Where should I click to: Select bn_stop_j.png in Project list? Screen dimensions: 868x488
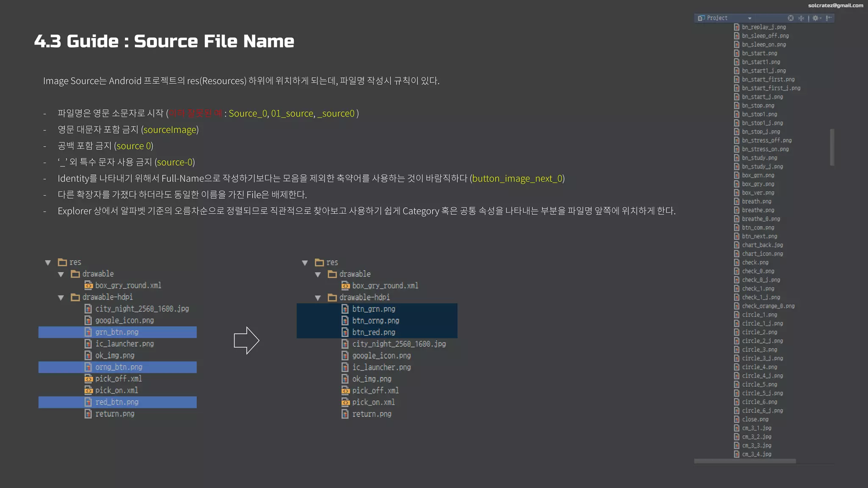click(761, 132)
